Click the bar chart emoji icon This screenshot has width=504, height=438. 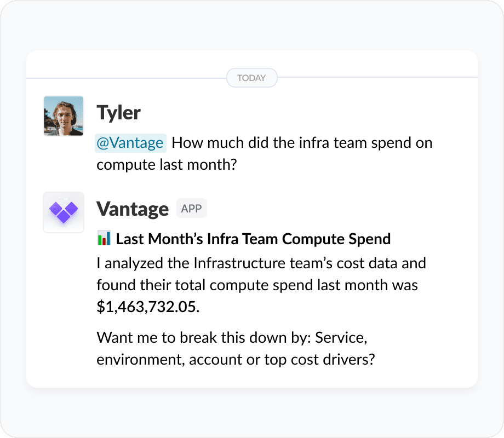104,239
